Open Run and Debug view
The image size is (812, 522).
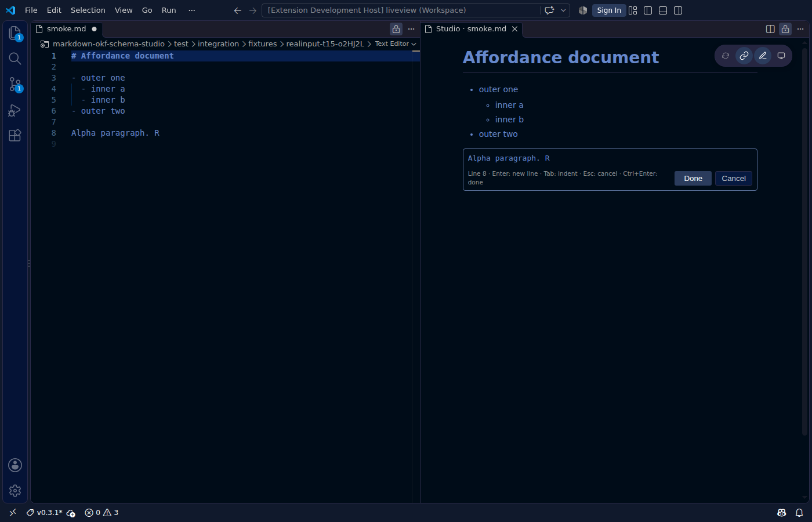[15, 110]
